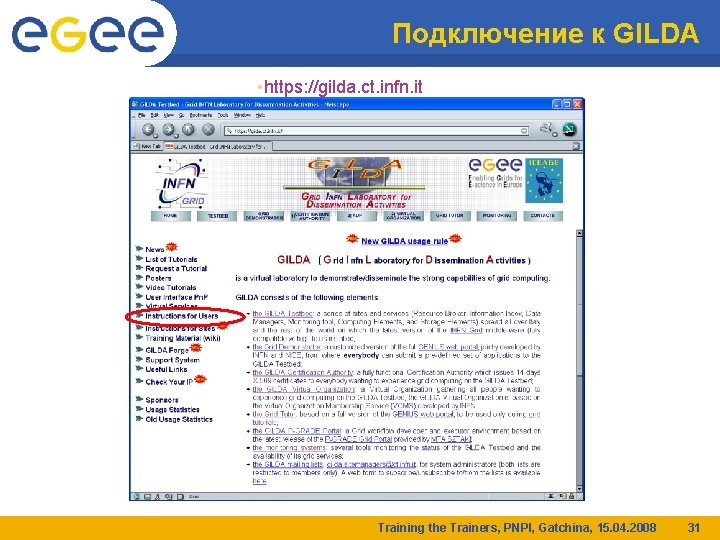Open Mail from the status bar component icons

click(147, 496)
